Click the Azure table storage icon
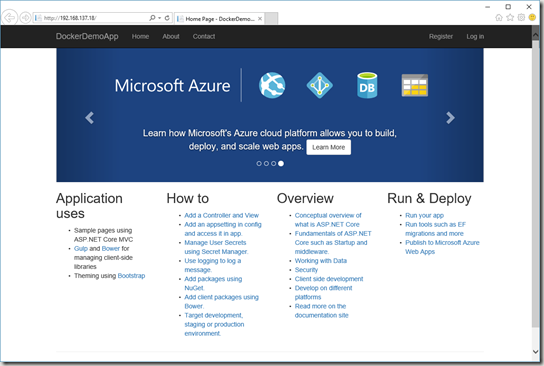 click(415, 85)
